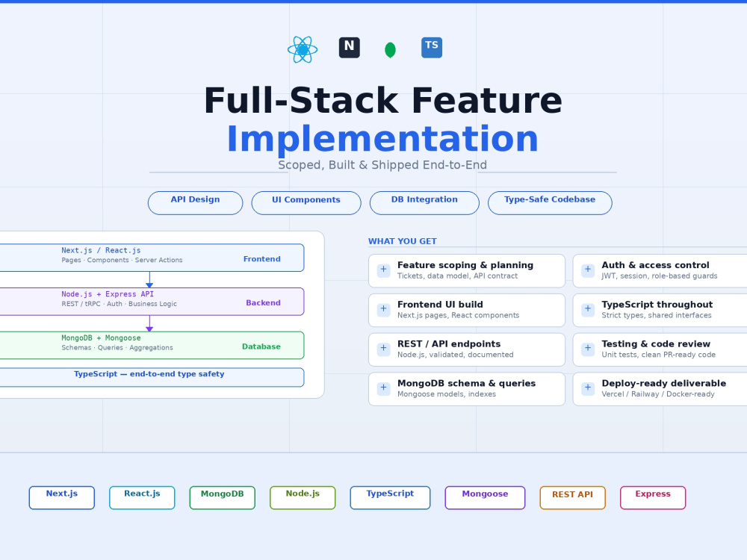Click text Mongoose models, indexes
This screenshot has width=747, height=560.
(x=447, y=394)
